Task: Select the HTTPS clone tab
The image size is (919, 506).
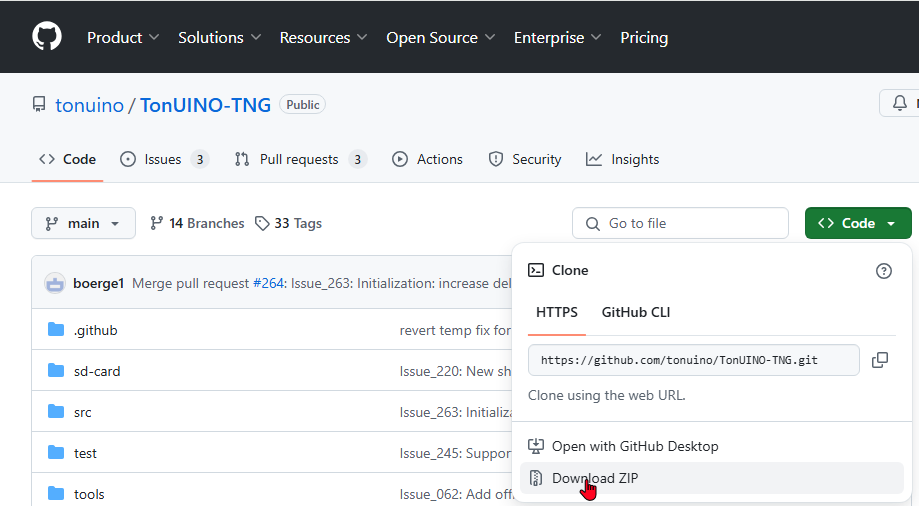Action: [x=557, y=313]
